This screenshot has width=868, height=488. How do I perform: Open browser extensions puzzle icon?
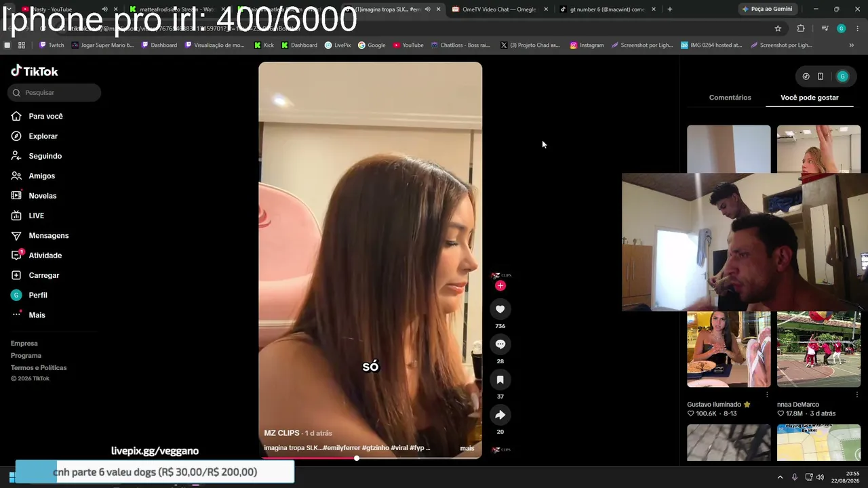pyautogui.click(x=801, y=28)
